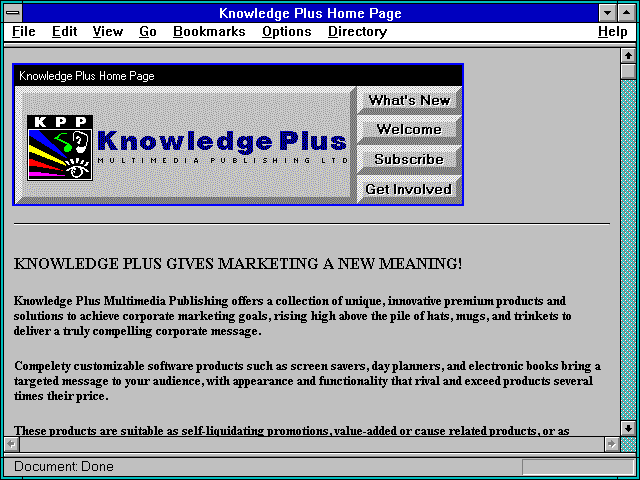Click the Knowledge Plus banner wordmark
Screen dimensions: 640x480
(222, 142)
